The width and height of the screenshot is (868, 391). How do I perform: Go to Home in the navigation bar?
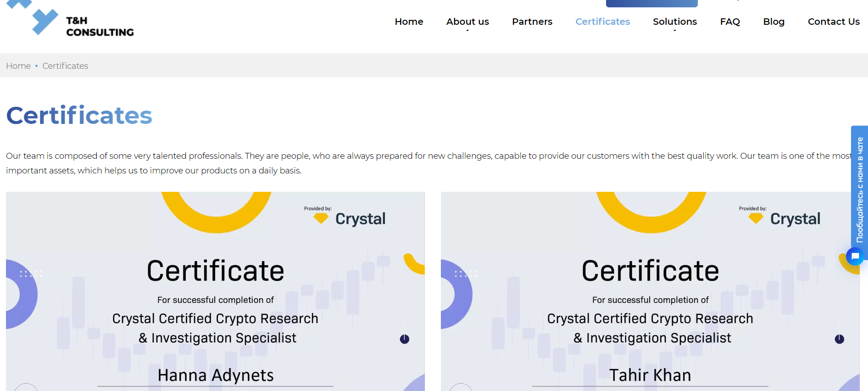(409, 22)
